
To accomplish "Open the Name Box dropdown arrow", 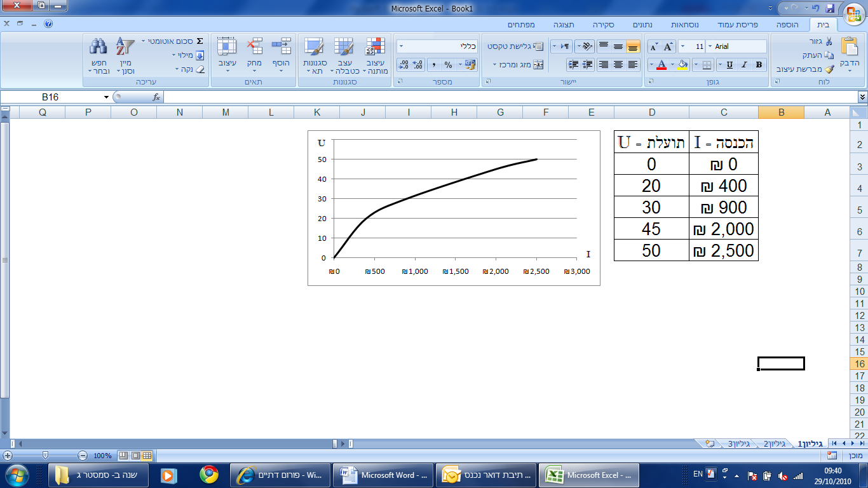I will pyautogui.click(x=106, y=97).
